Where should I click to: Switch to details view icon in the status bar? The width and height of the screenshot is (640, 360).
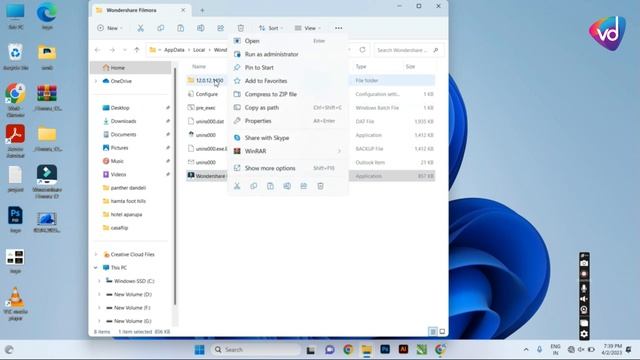(433, 331)
